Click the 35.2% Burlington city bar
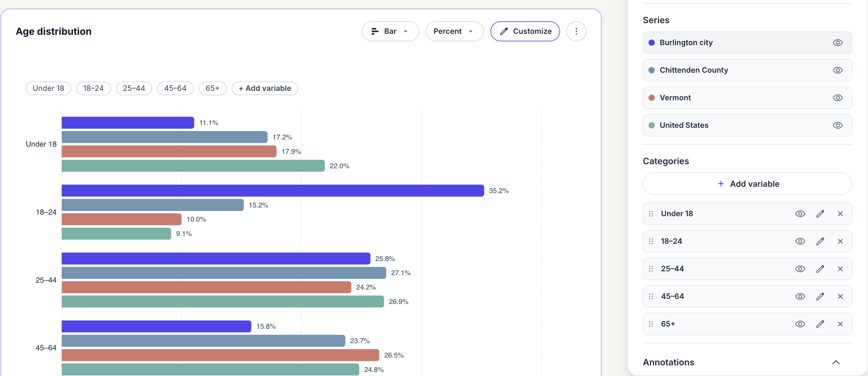 (x=273, y=191)
